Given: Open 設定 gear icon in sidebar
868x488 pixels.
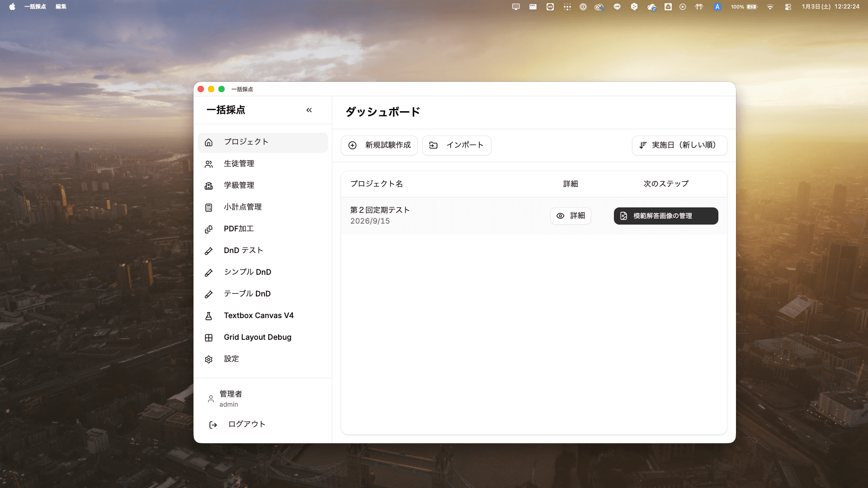Looking at the screenshot, I should [x=208, y=359].
